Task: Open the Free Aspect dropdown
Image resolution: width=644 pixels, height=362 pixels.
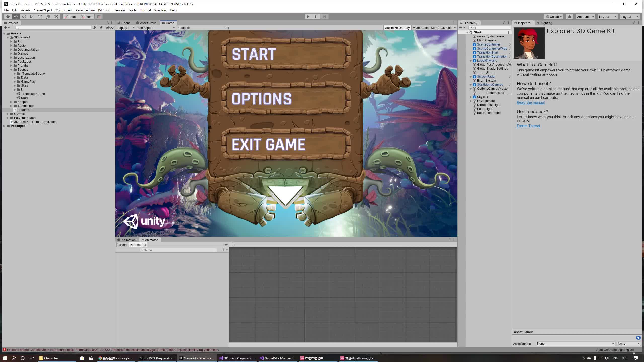Action: [x=155, y=28]
